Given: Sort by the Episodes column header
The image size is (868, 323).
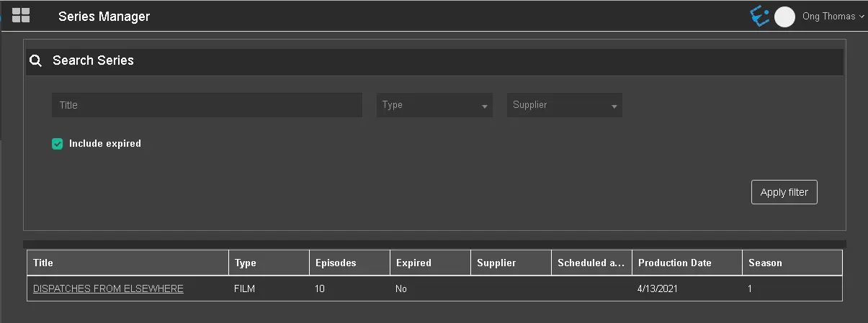Looking at the screenshot, I should click(336, 263).
